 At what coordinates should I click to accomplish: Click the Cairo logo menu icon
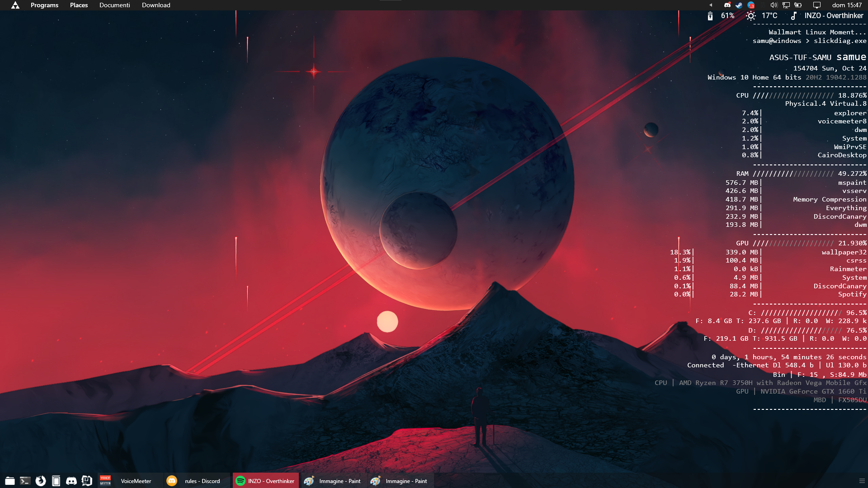[15, 5]
